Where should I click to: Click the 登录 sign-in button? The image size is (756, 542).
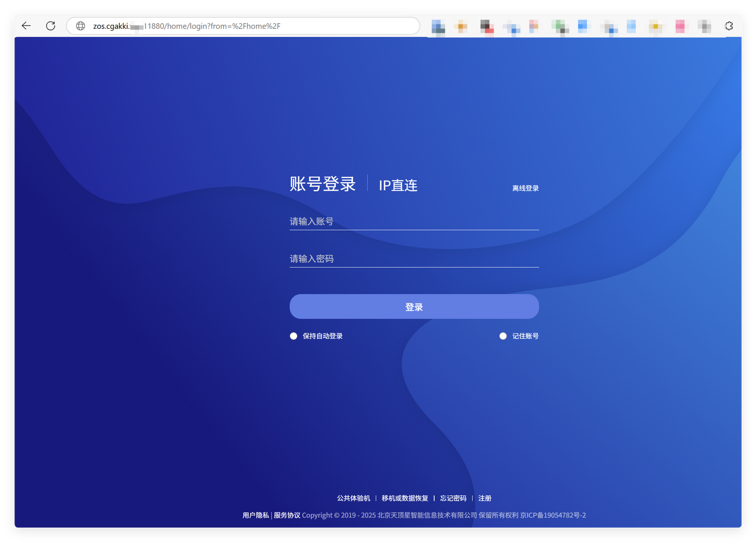(414, 306)
